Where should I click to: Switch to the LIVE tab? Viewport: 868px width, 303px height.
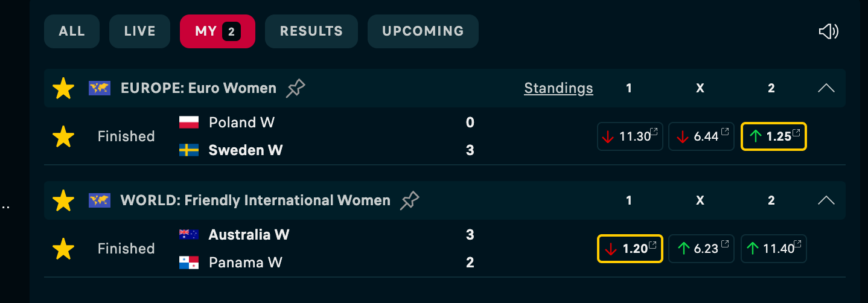139,31
